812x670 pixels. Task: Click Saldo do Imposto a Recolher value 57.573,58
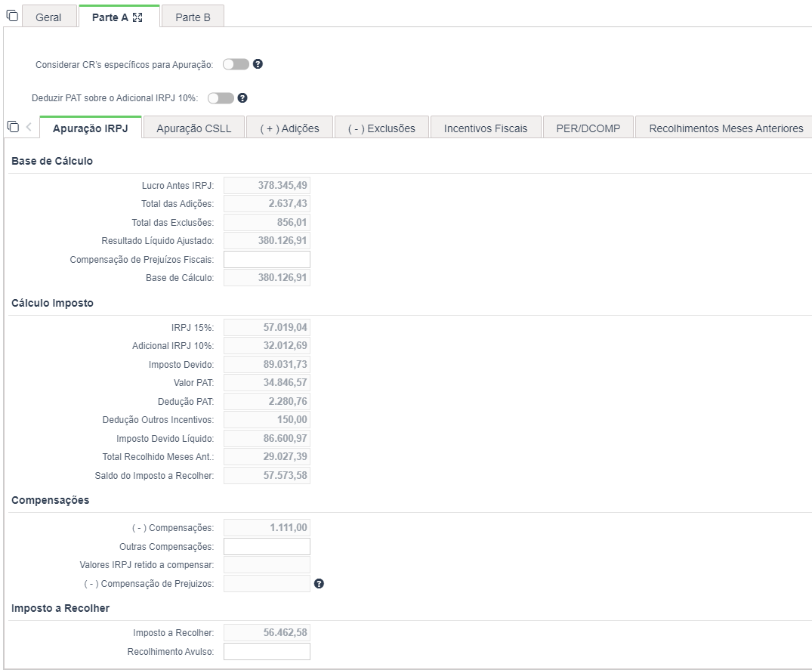(x=267, y=475)
